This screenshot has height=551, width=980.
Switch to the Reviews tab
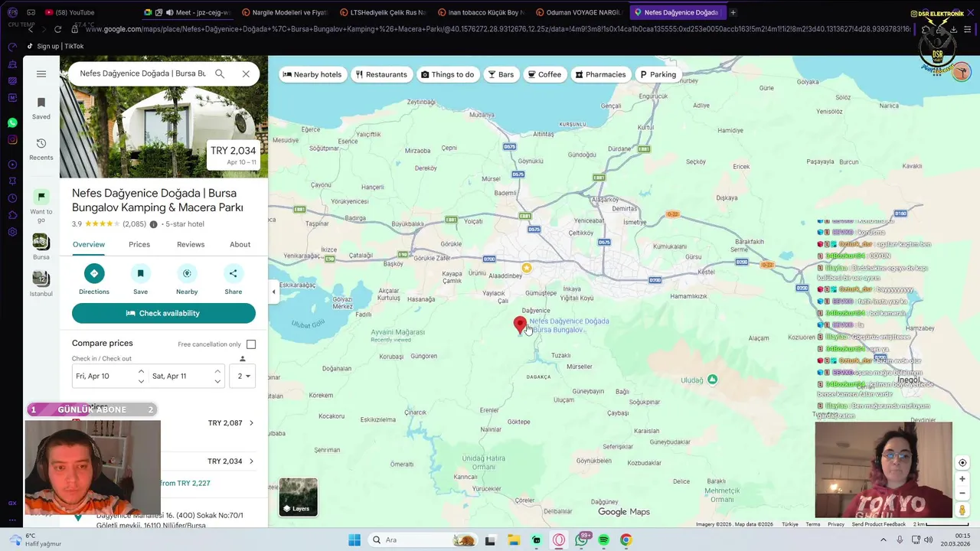click(x=191, y=245)
